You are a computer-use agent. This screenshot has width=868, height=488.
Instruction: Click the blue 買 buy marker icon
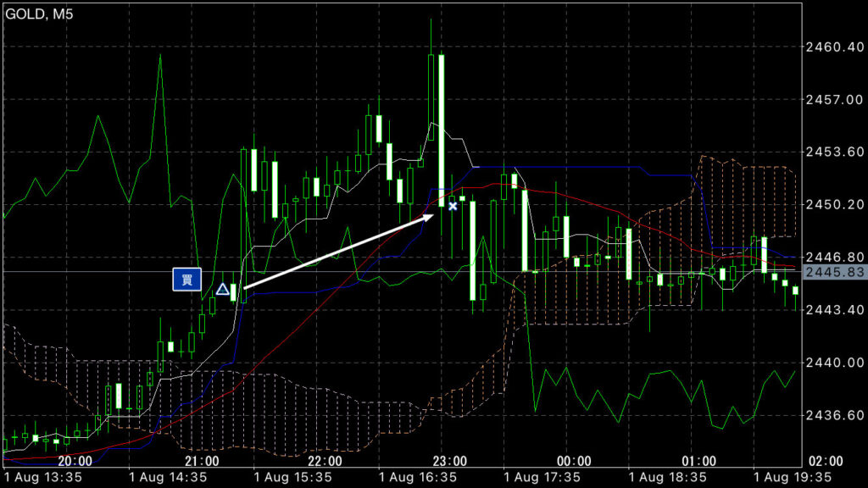pyautogui.click(x=187, y=280)
